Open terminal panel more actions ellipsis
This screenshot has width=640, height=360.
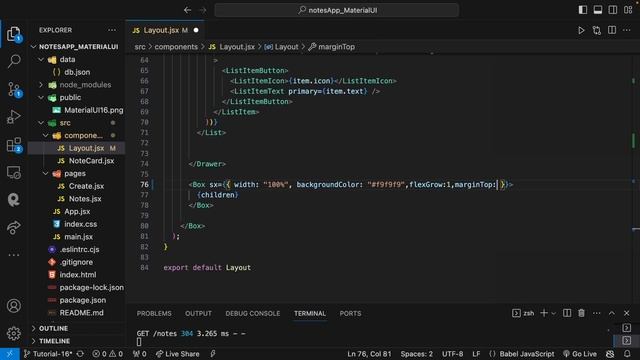pos(596,313)
